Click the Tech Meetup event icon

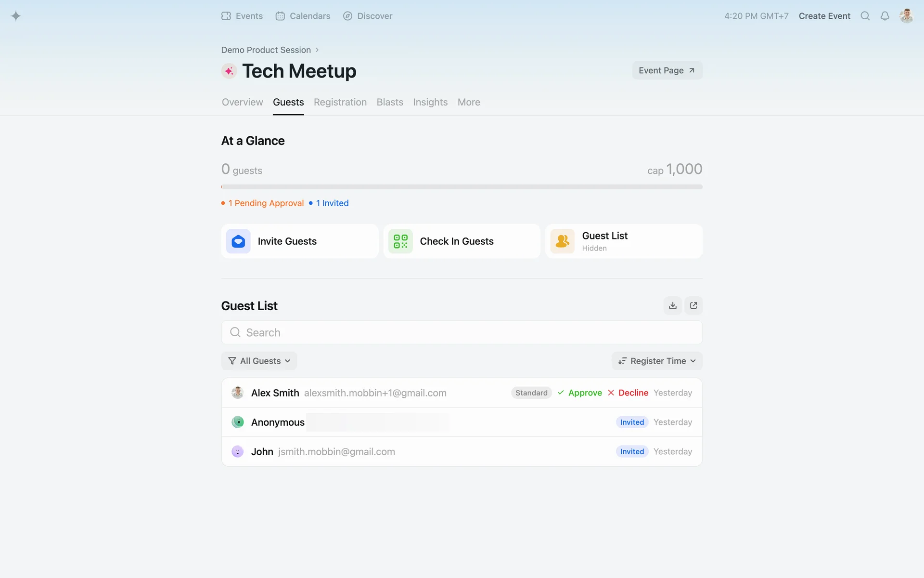click(x=229, y=71)
